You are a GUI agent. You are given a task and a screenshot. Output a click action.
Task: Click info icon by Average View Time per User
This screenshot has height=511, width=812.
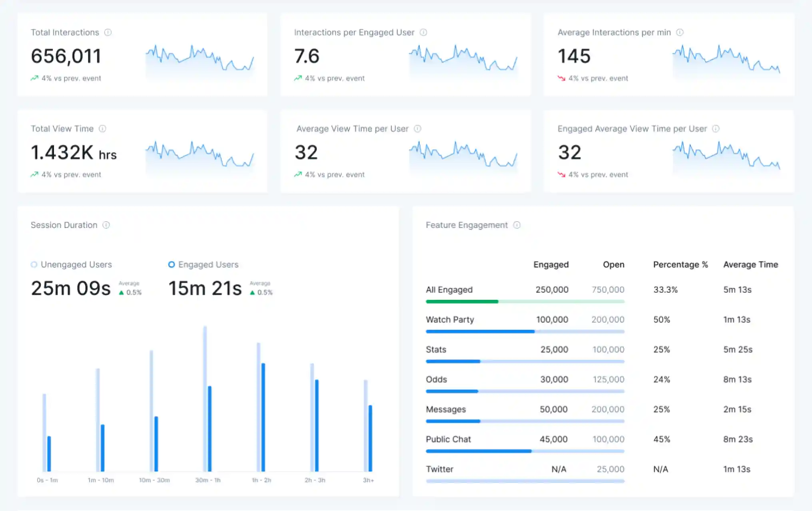coord(417,129)
